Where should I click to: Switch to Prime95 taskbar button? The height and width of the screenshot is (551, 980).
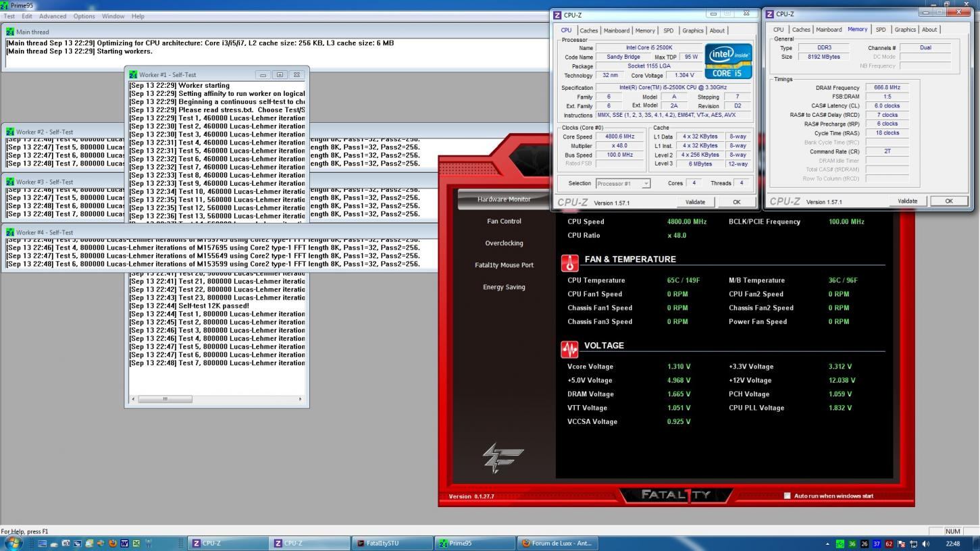tap(473, 544)
